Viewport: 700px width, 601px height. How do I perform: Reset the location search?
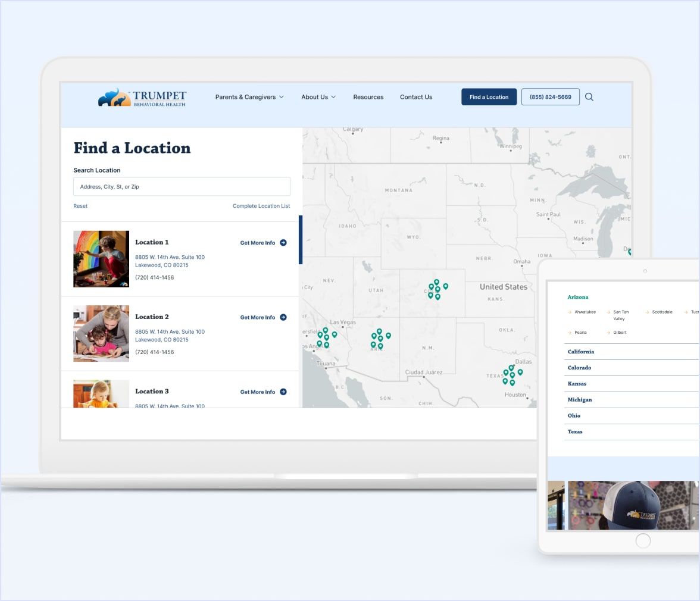pyautogui.click(x=80, y=206)
